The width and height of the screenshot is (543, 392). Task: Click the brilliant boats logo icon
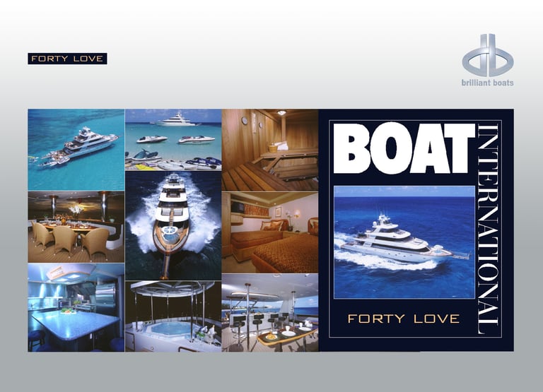point(488,55)
